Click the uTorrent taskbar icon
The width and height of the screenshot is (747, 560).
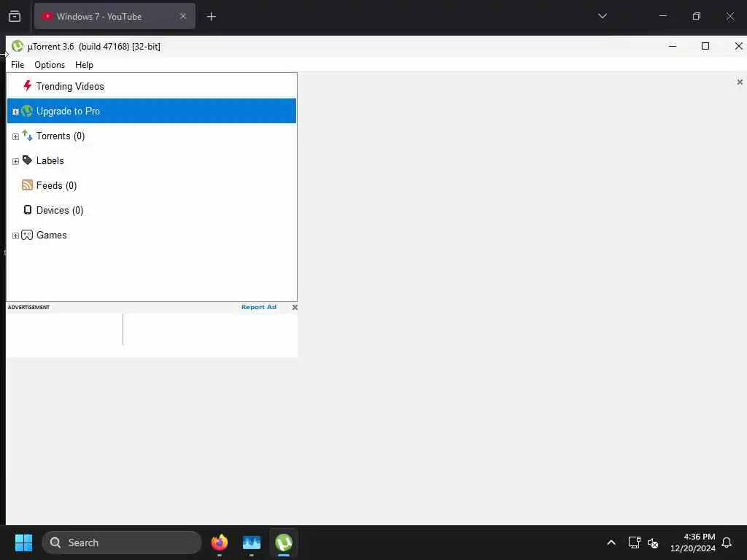(284, 542)
